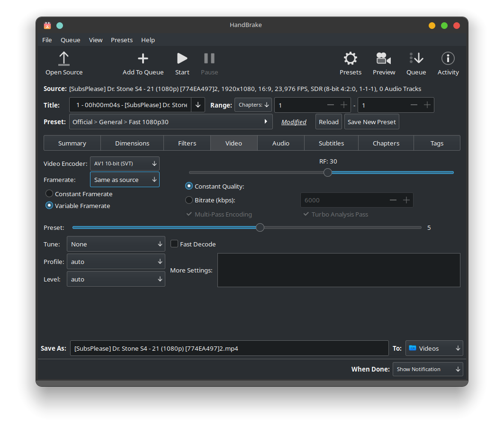Switch to the Audio tab
This screenshot has width=504, height=427.
coord(281,143)
